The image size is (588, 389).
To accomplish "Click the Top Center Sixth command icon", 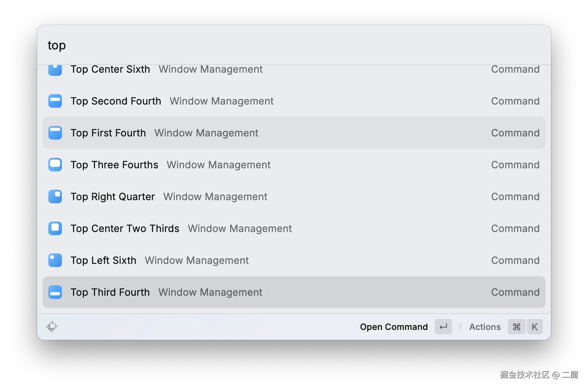I will (x=55, y=70).
